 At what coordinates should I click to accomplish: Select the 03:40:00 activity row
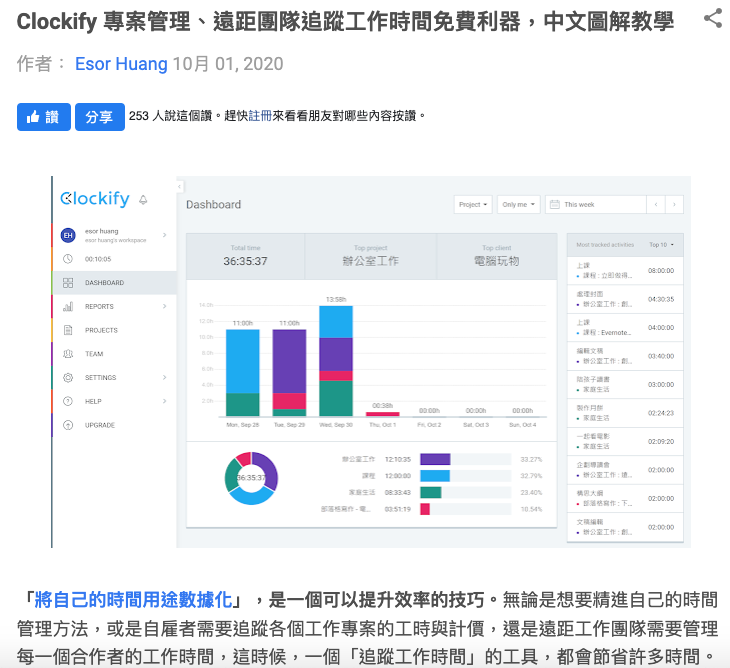tap(625, 356)
